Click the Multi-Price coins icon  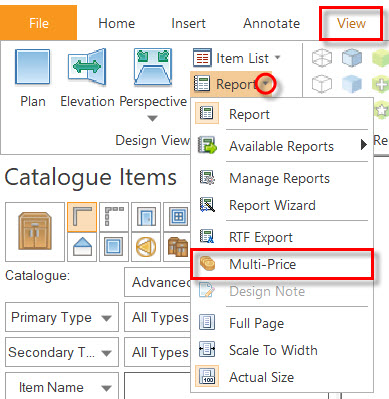(x=207, y=264)
